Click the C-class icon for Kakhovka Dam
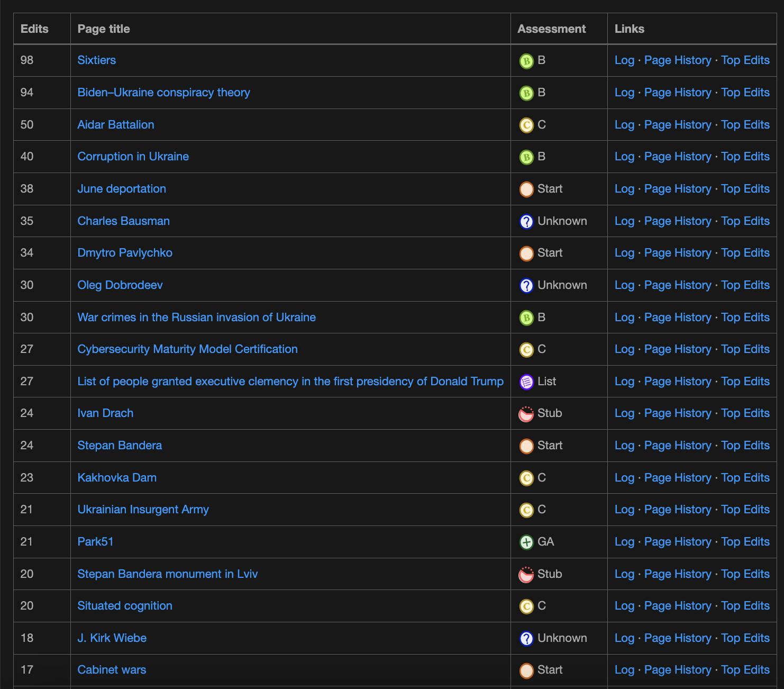Image resolution: width=784 pixels, height=689 pixels. click(x=526, y=478)
